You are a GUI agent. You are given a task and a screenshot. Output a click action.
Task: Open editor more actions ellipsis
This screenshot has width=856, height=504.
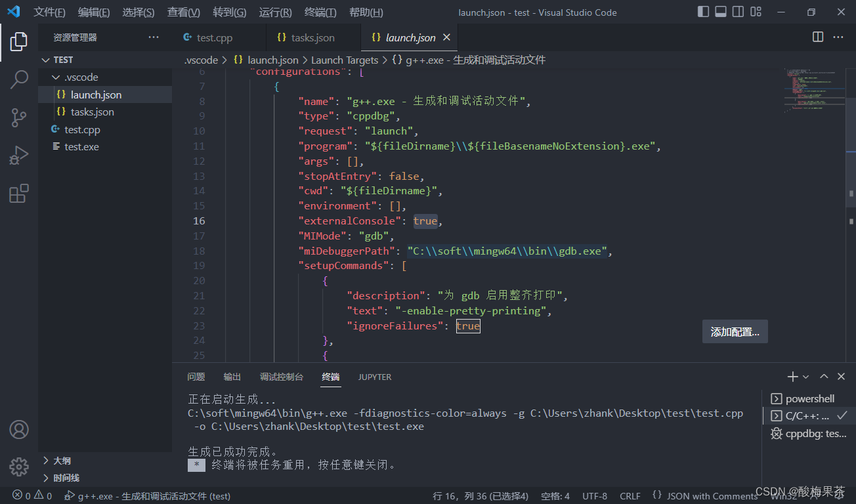pos(838,37)
